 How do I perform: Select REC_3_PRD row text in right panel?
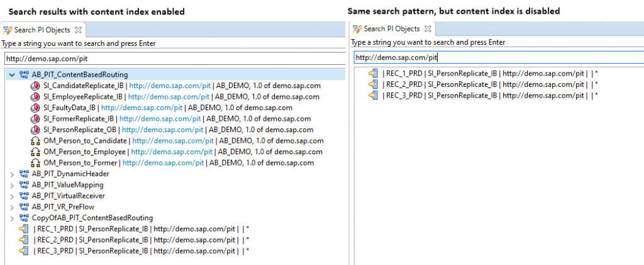[489, 95]
